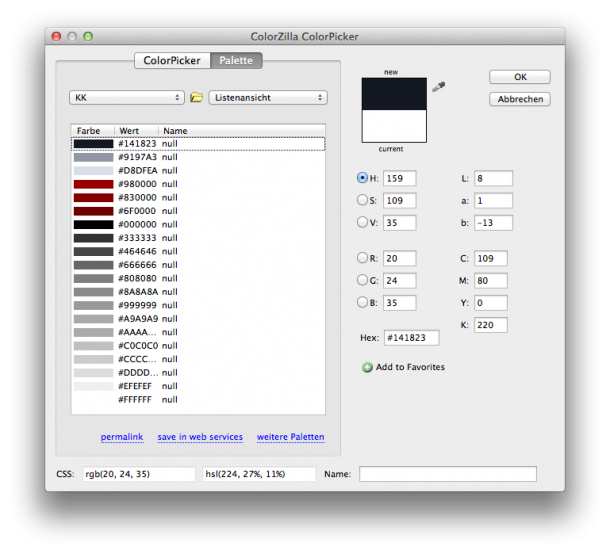The height and width of the screenshot is (554, 610).
Task: Close window with red button
Action: 56,37
